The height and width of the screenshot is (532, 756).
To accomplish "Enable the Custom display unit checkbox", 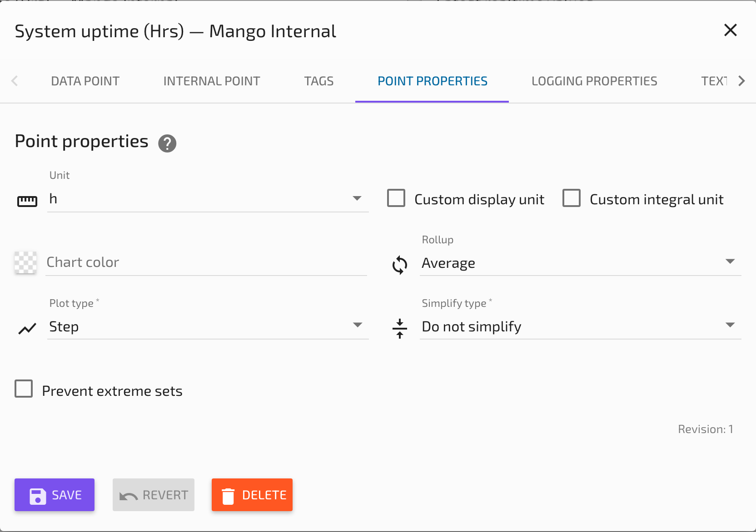I will click(396, 198).
